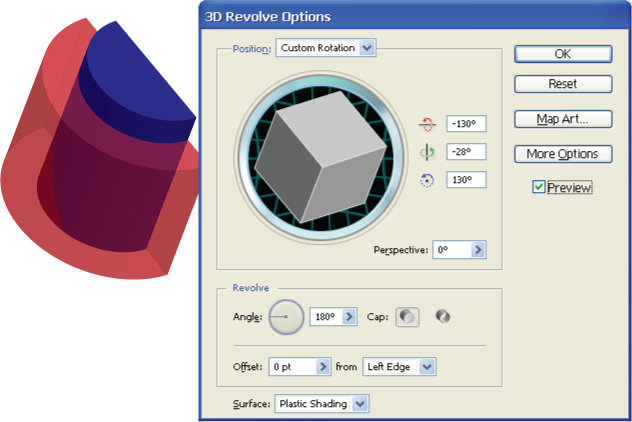Open the Map Art dialog
The width and height of the screenshot is (632, 422).
[x=563, y=119]
